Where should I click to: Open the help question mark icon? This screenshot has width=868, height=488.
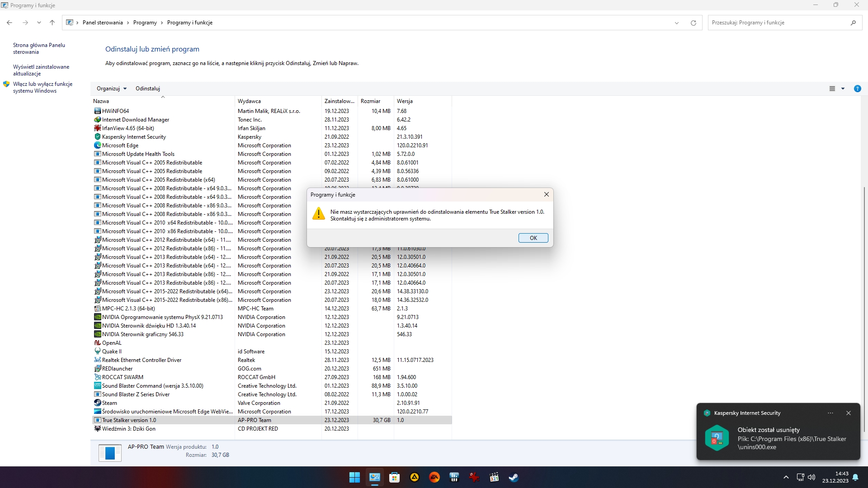tap(857, 89)
